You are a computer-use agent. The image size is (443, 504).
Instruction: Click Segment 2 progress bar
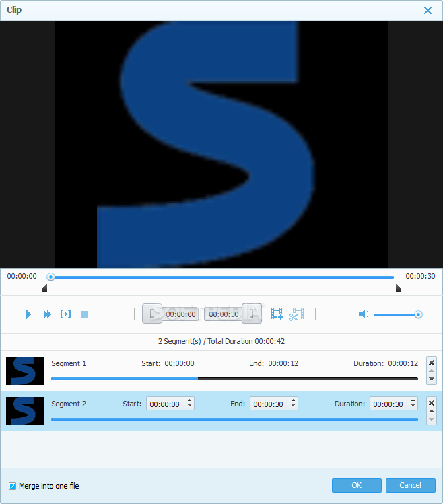[234, 419]
